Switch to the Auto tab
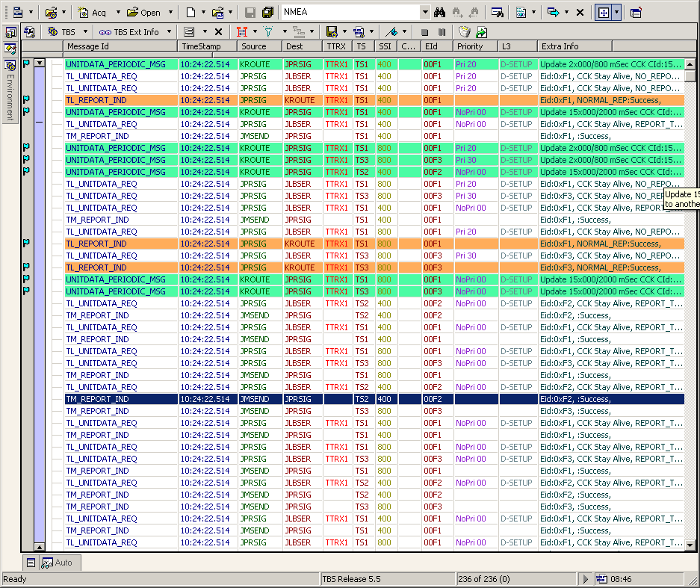The width and height of the screenshot is (700, 588). (58, 563)
